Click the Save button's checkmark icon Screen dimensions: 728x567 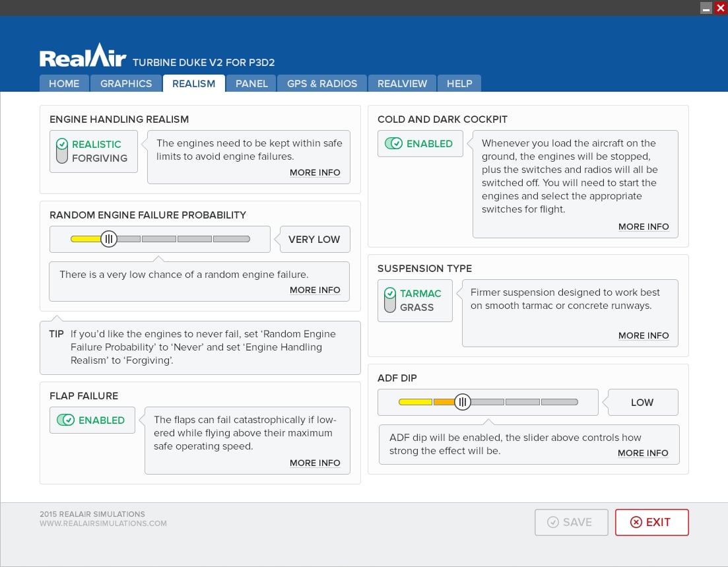click(x=553, y=522)
